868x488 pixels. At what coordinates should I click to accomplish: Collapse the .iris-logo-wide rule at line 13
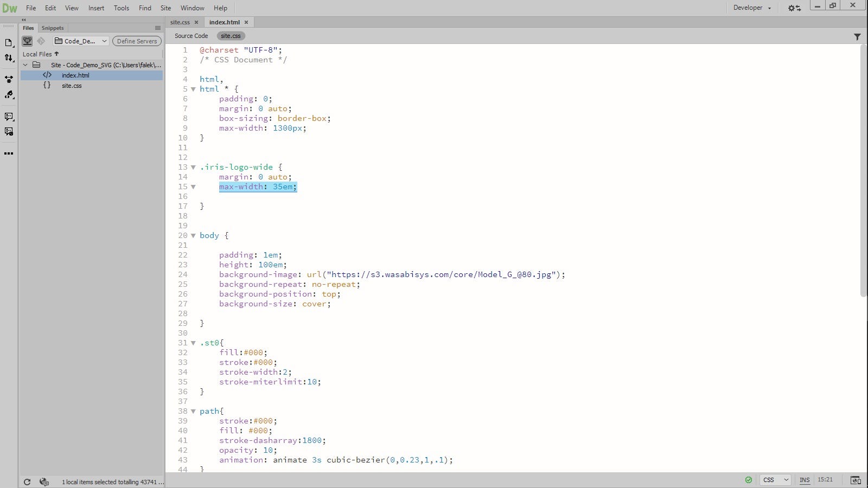tap(193, 168)
